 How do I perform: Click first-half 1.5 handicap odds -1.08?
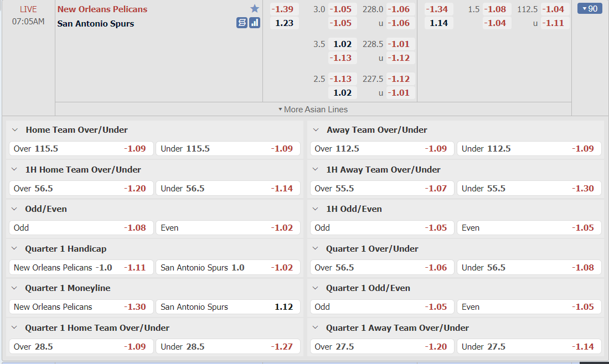[x=497, y=9]
